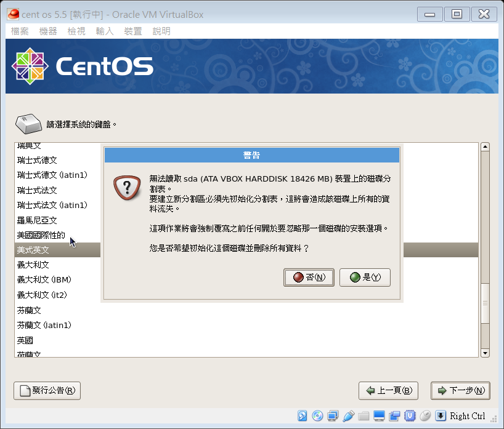This screenshot has width=504, height=429.
Task: Confirm with 是(Y) to initialize disk
Action: tap(365, 278)
